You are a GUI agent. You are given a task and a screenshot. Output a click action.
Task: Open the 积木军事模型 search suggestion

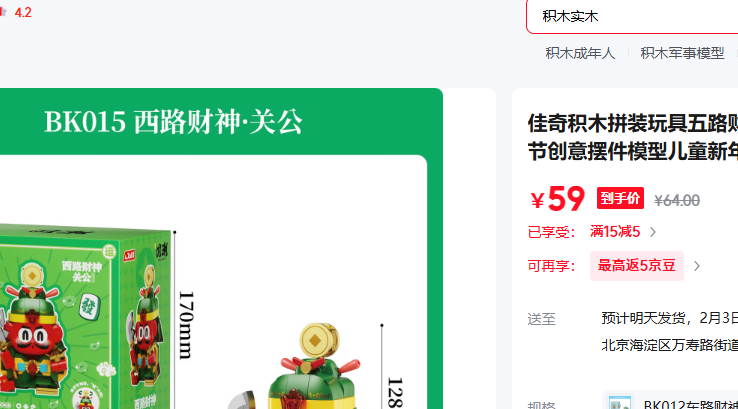(x=682, y=53)
